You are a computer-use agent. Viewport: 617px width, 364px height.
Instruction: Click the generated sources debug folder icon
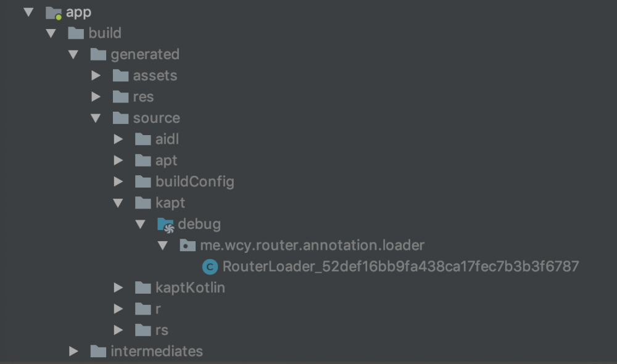point(165,225)
